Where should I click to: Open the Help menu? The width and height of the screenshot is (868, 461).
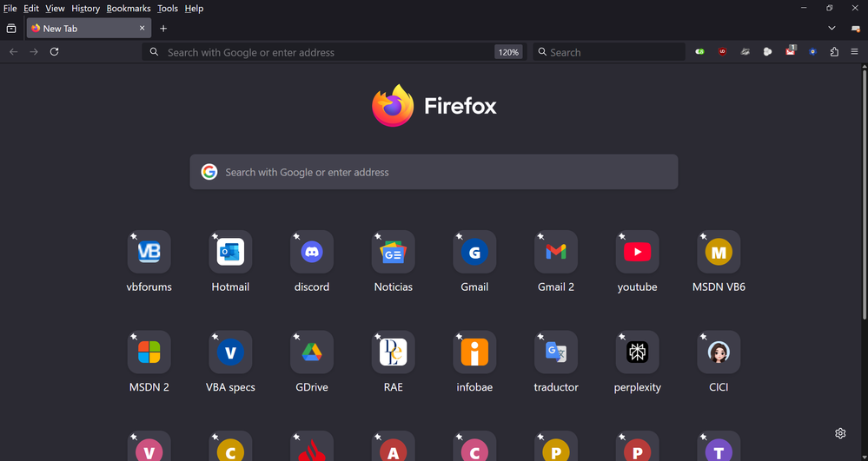[194, 9]
